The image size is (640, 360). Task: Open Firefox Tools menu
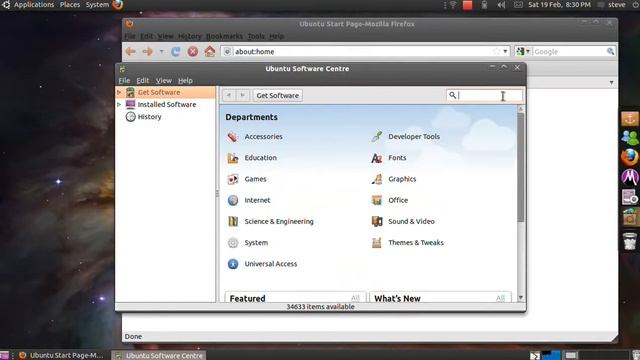click(x=256, y=36)
